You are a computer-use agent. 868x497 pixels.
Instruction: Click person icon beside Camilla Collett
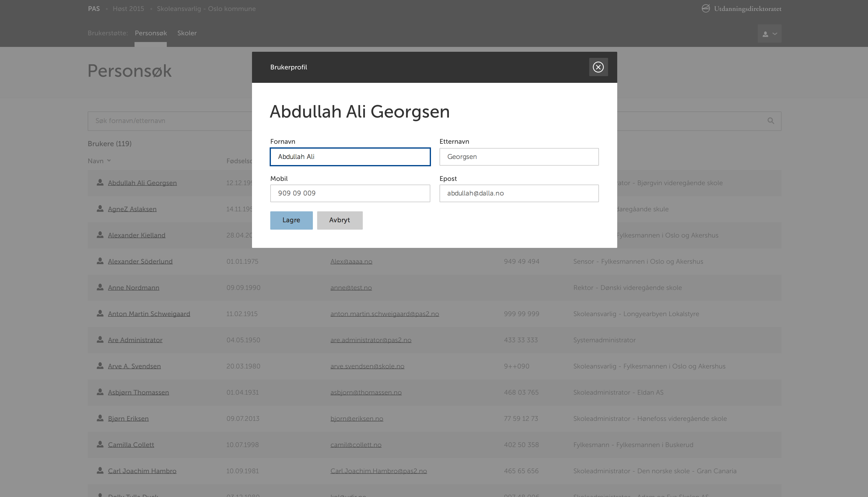click(x=100, y=444)
